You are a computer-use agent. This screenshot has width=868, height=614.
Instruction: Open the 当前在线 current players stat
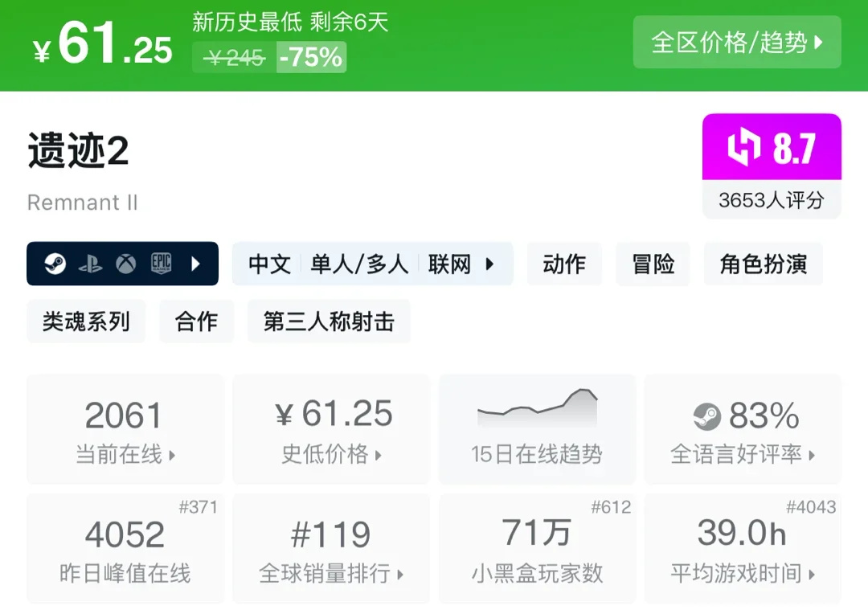125,430
